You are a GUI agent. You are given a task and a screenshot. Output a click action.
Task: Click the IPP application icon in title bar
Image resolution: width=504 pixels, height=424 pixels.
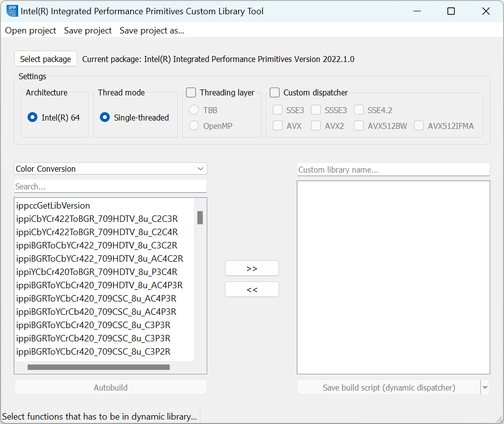[12, 11]
